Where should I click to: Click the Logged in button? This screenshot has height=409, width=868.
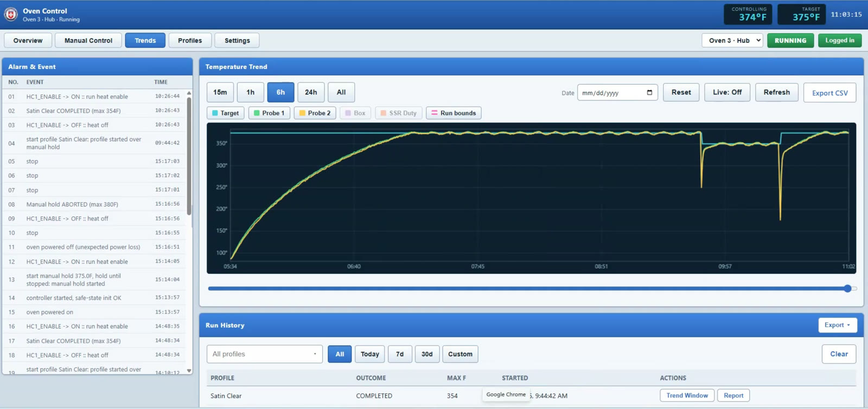click(x=840, y=40)
